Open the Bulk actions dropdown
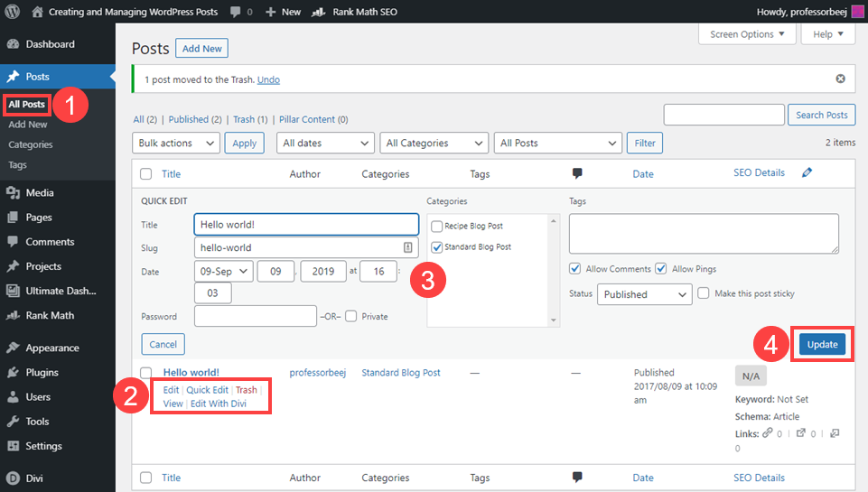The height and width of the screenshot is (492, 868). click(x=176, y=143)
